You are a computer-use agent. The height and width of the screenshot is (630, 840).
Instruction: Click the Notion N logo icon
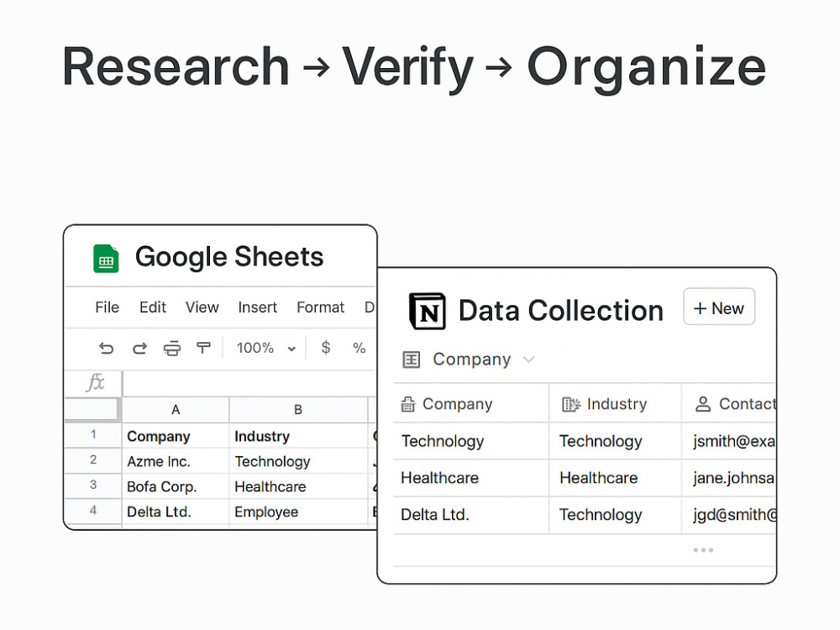coord(427,311)
